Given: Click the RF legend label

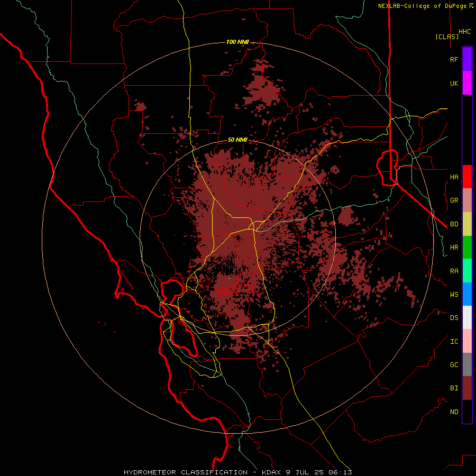Looking at the screenshot, I should pos(454,59).
